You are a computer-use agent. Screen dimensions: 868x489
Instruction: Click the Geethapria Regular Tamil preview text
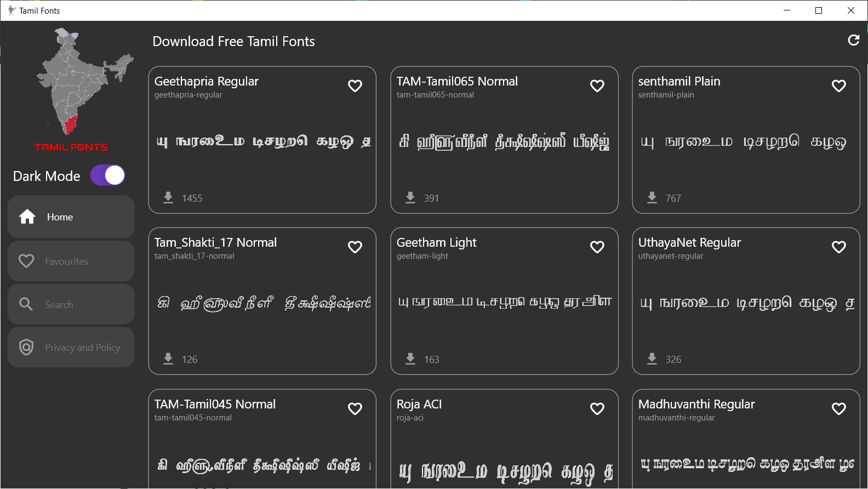pyautogui.click(x=264, y=141)
